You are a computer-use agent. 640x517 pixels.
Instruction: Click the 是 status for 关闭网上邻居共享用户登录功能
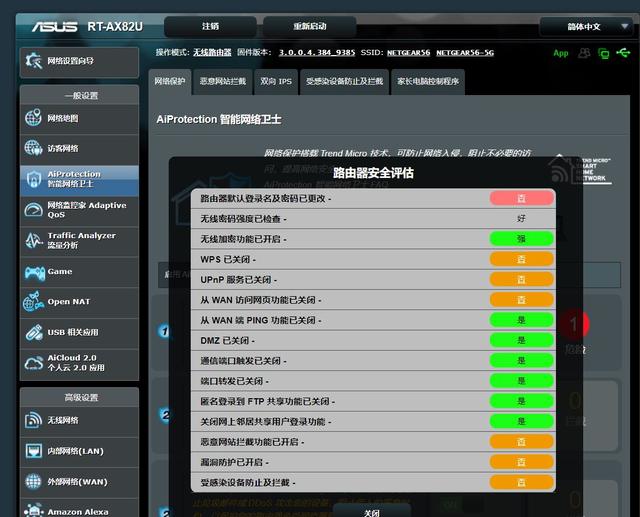point(521,422)
